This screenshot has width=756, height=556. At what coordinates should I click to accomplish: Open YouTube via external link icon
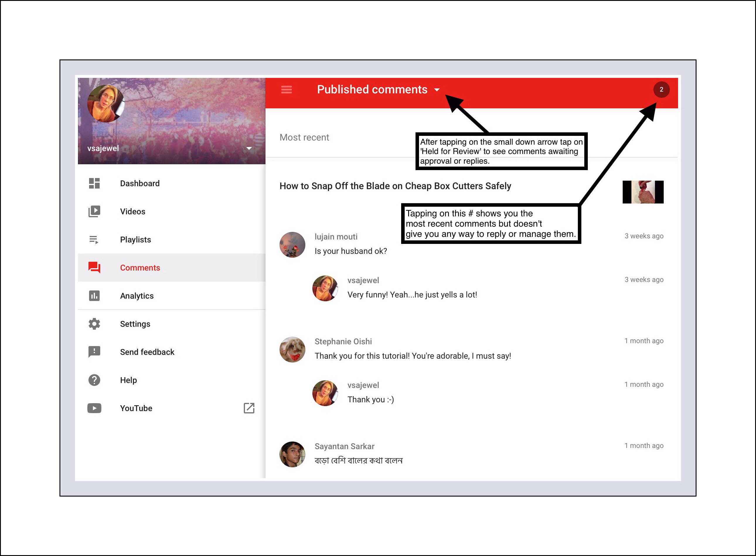click(249, 408)
